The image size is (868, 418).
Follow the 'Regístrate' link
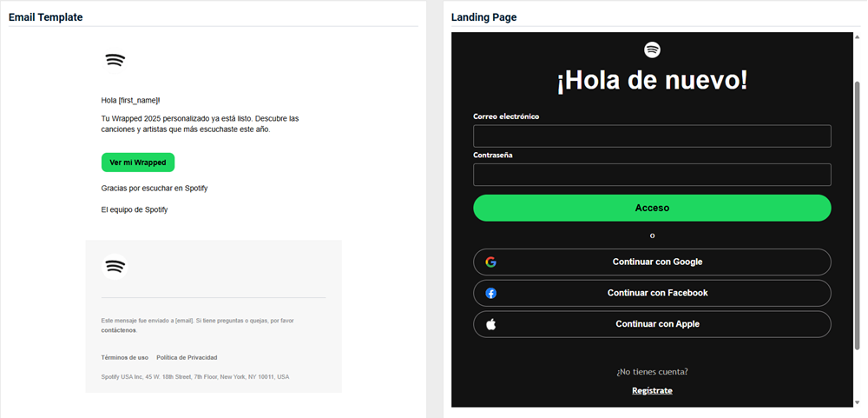(x=652, y=390)
